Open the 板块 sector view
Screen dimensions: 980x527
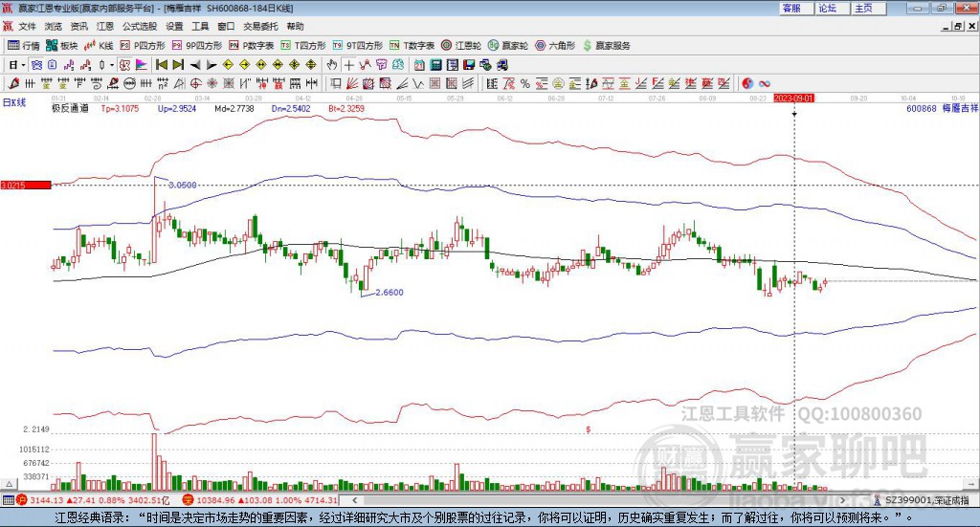point(62,46)
